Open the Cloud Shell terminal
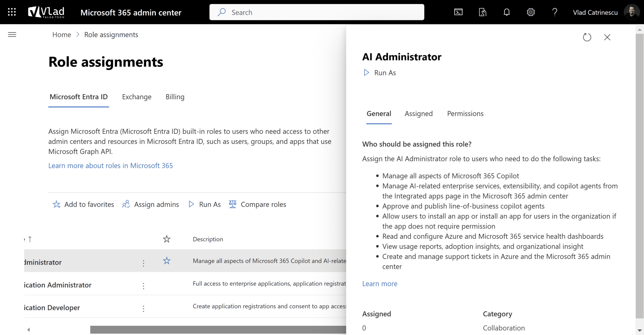Image resolution: width=644 pixels, height=335 pixels. click(x=458, y=12)
